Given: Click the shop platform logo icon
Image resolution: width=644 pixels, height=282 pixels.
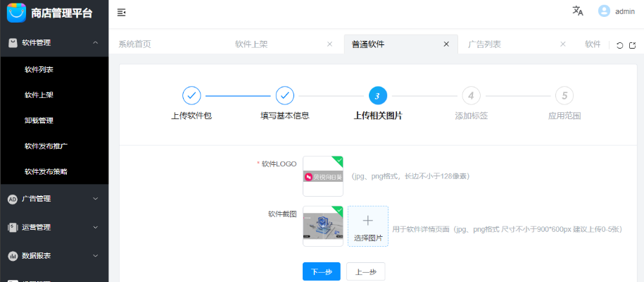Looking at the screenshot, I should [x=16, y=13].
